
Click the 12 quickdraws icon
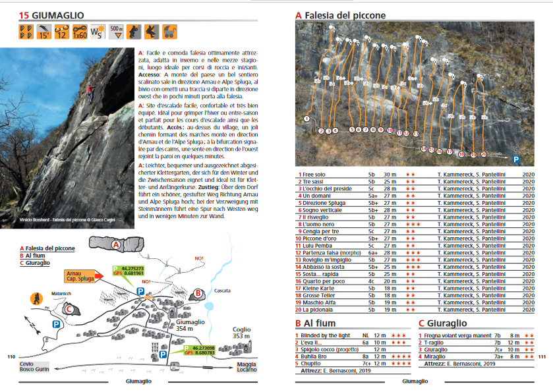click(x=62, y=32)
